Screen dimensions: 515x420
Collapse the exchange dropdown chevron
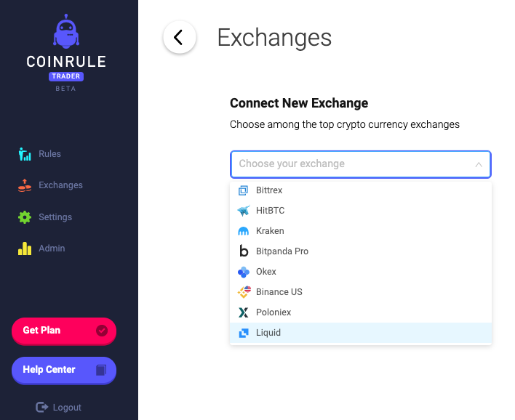479,164
